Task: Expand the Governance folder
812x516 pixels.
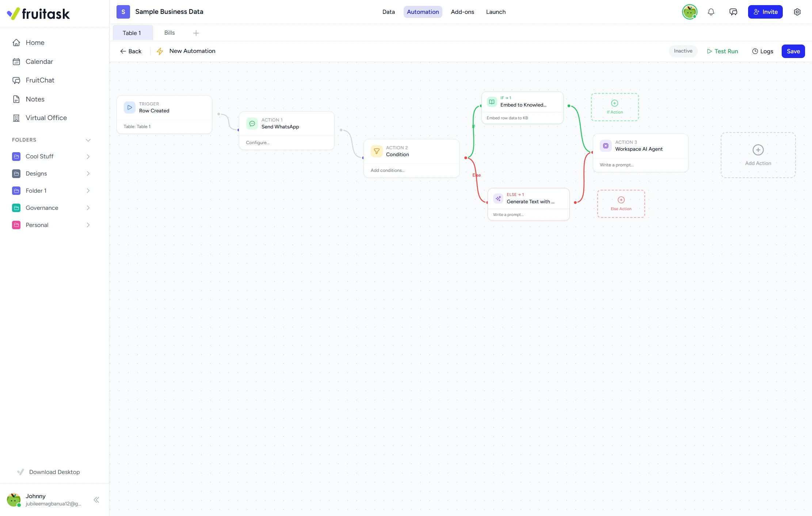Action: point(88,208)
